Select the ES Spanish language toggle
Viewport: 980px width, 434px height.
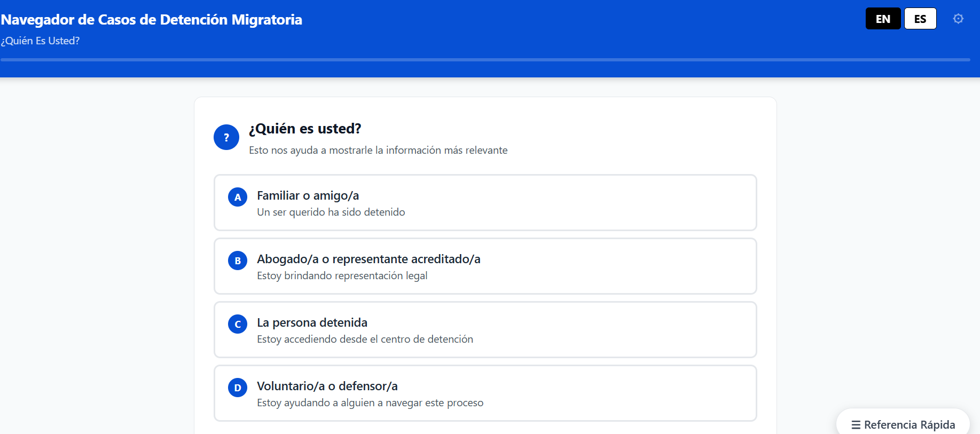920,19
